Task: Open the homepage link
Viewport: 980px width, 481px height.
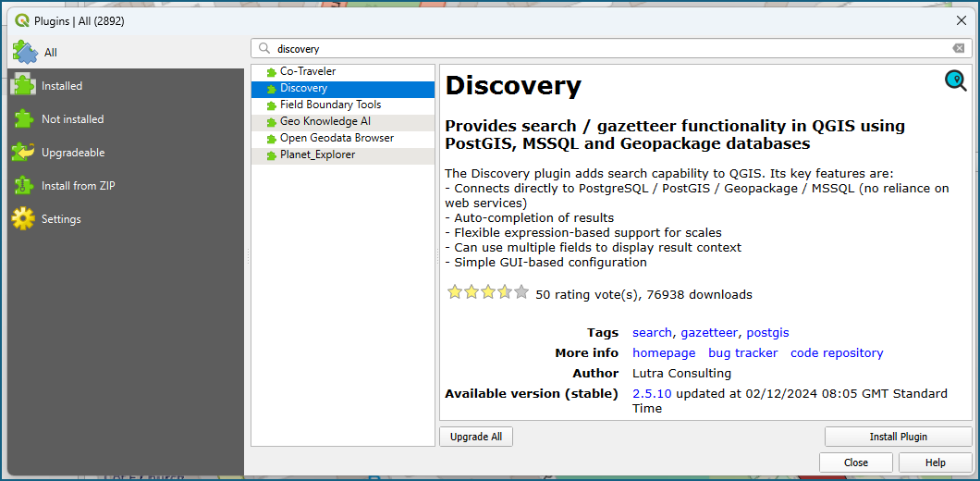Action: pos(664,352)
